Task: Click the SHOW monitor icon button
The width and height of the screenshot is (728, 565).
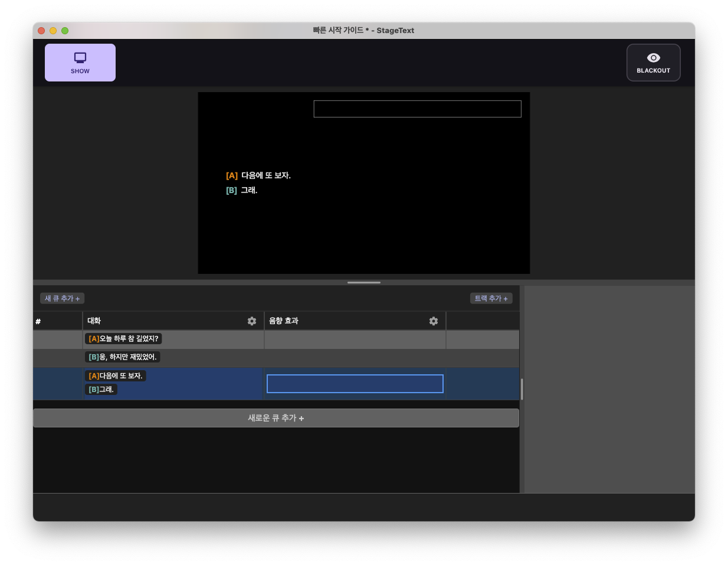Action: click(80, 63)
